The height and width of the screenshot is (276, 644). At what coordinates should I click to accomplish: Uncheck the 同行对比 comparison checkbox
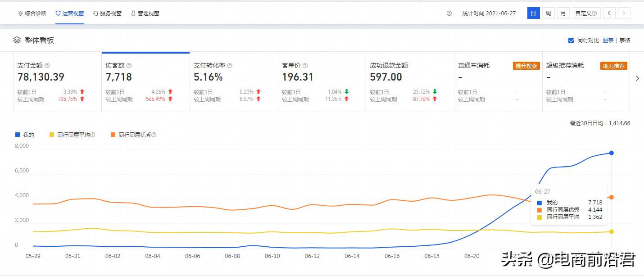point(570,40)
